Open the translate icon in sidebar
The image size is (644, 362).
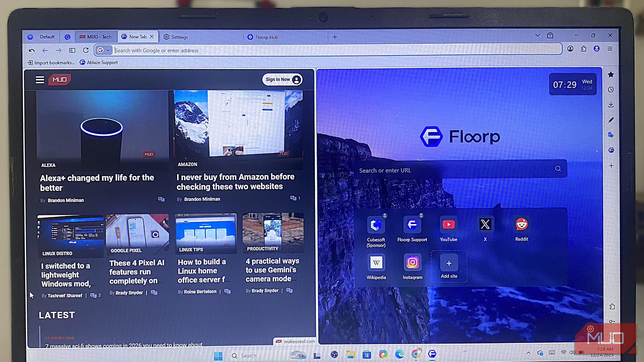point(611,134)
